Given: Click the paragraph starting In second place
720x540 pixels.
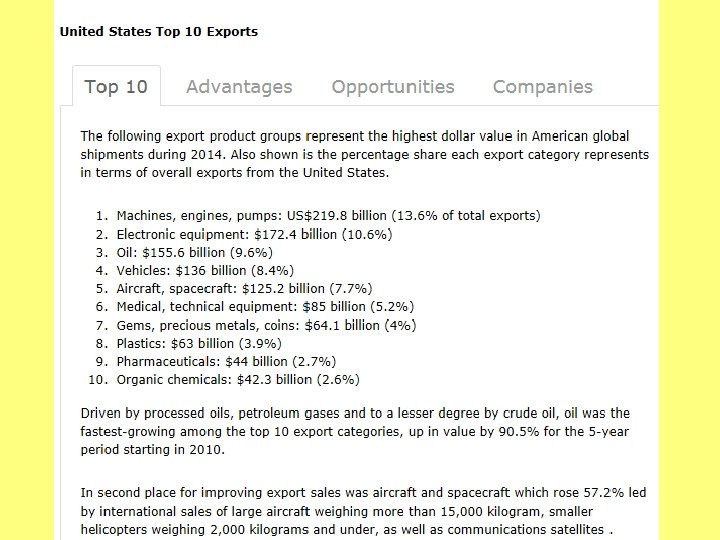Looking at the screenshot, I should point(363,511).
